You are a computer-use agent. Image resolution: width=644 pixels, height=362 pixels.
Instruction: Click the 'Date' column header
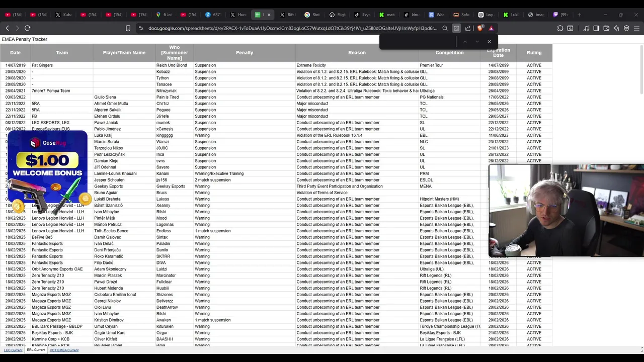click(x=15, y=53)
